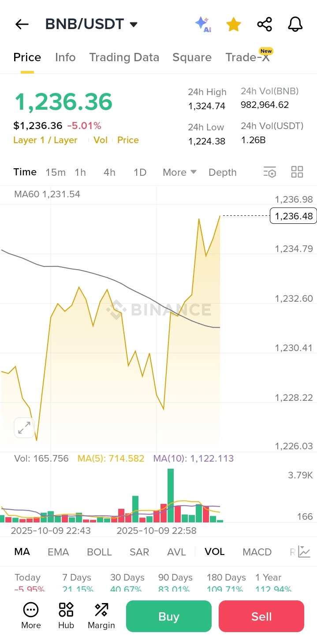The width and height of the screenshot is (317, 644).
Task: Tap the share icon
Action: 265,24
